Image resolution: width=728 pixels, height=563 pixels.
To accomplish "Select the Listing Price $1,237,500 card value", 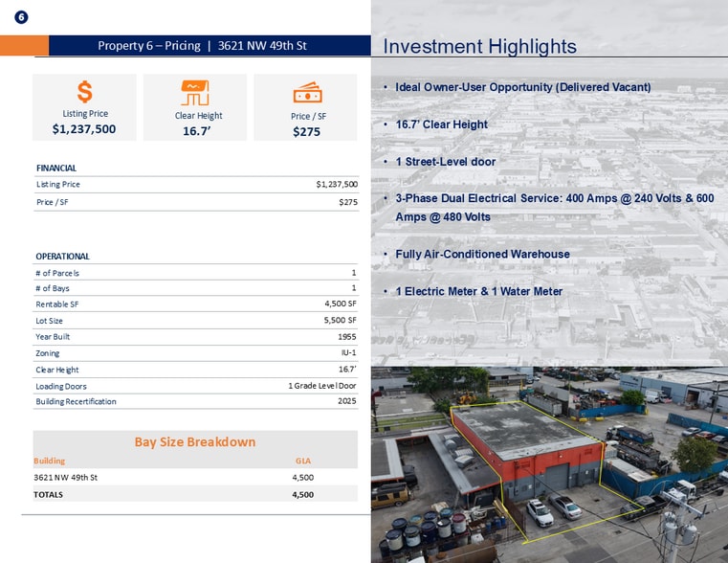I will coord(84,129).
